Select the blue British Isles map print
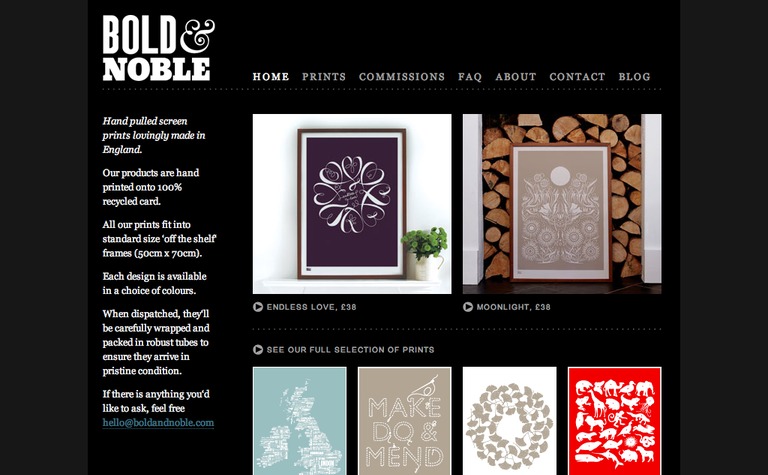This screenshot has width=768, height=475. [x=300, y=421]
